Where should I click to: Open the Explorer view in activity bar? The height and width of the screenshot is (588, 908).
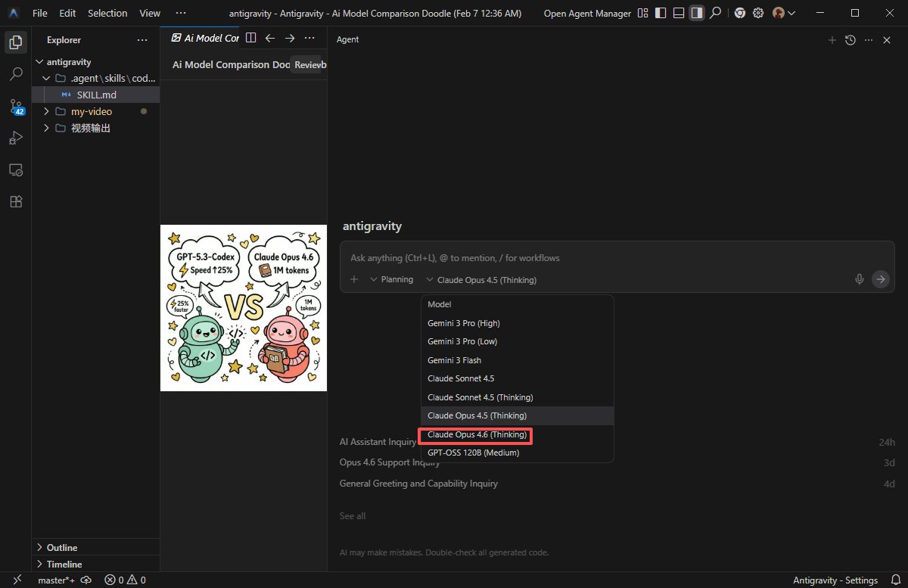click(x=15, y=42)
